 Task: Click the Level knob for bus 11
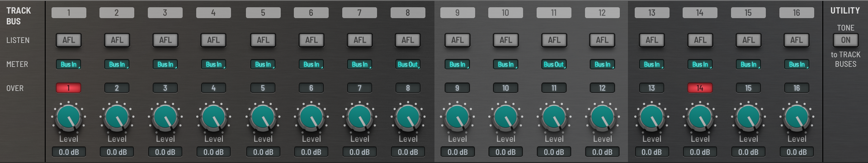(x=554, y=117)
